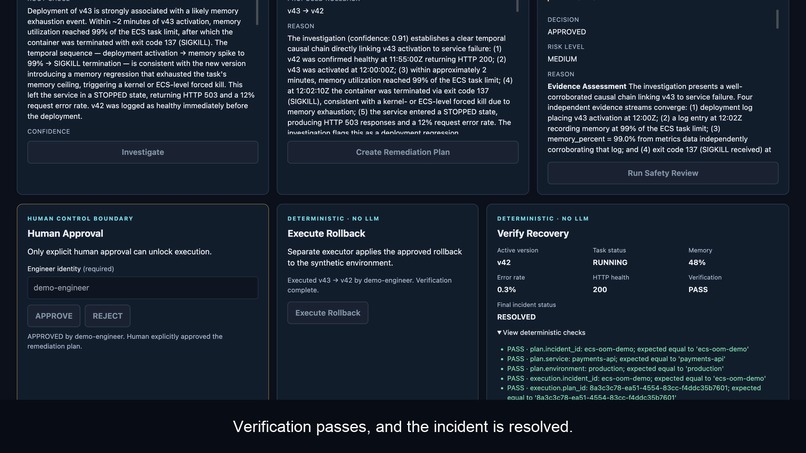Click the RESOLVED final incident status

[516, 317]
